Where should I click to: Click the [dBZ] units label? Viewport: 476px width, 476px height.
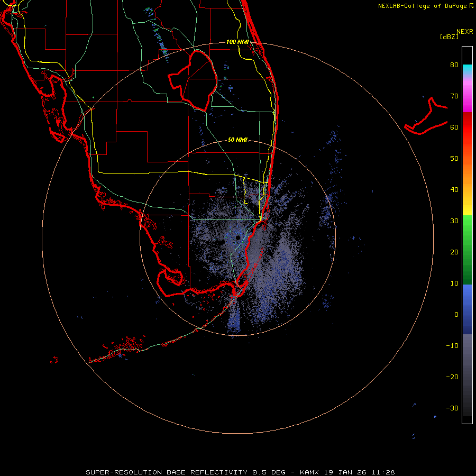coord(449,37)
